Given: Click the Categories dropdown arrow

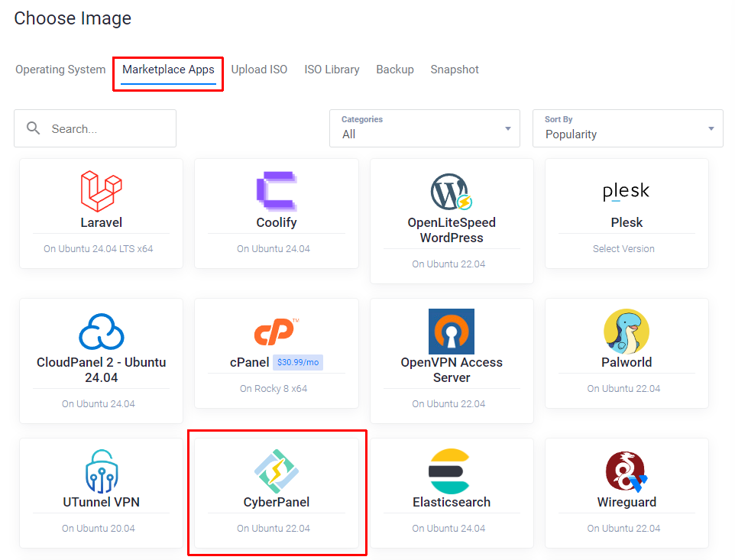Looking at the screenshot, I should 507,128.
